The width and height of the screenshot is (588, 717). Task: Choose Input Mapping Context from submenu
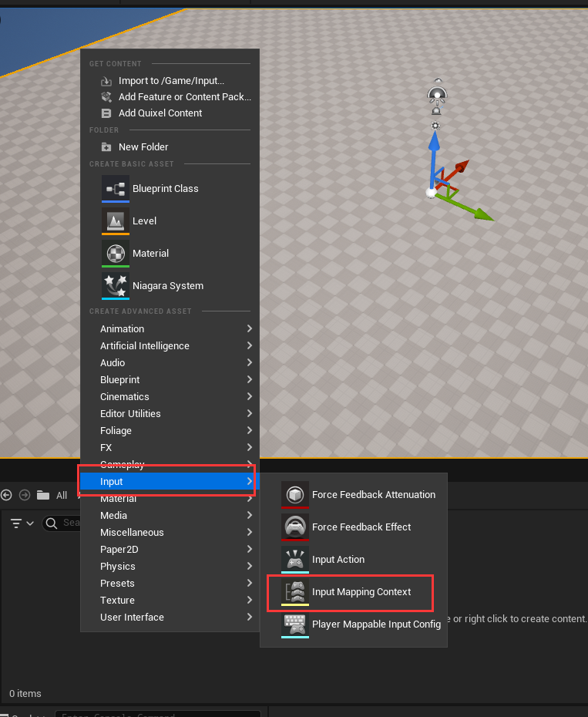click(x=361, y=592)
